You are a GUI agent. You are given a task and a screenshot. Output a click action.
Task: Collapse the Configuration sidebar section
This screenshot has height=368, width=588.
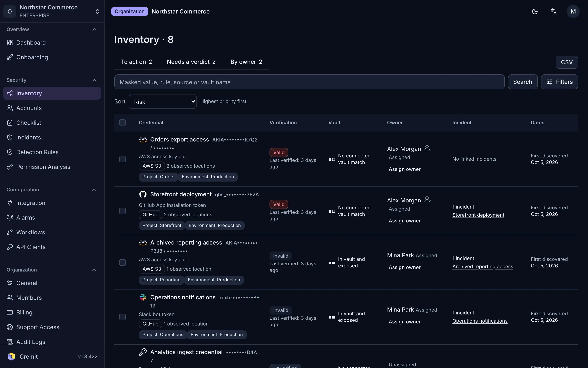click(94, 190)
